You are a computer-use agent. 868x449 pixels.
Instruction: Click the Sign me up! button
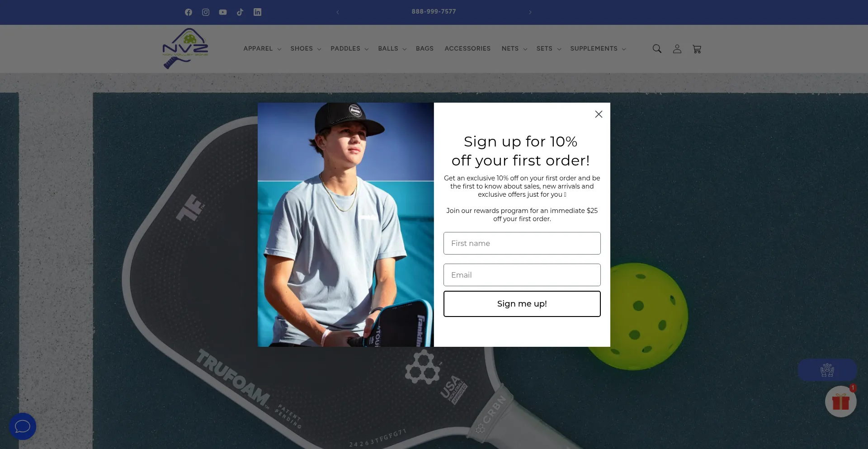(x=522, y=304)
